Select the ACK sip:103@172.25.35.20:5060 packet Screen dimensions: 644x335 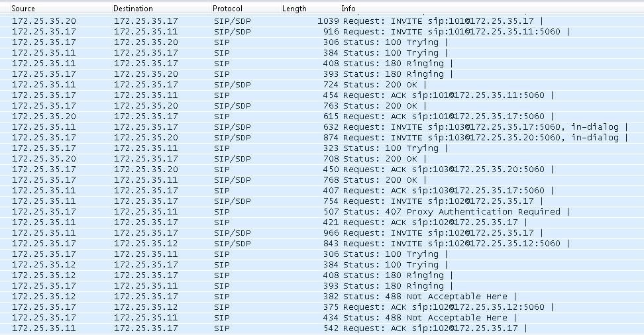coord(322,169)
